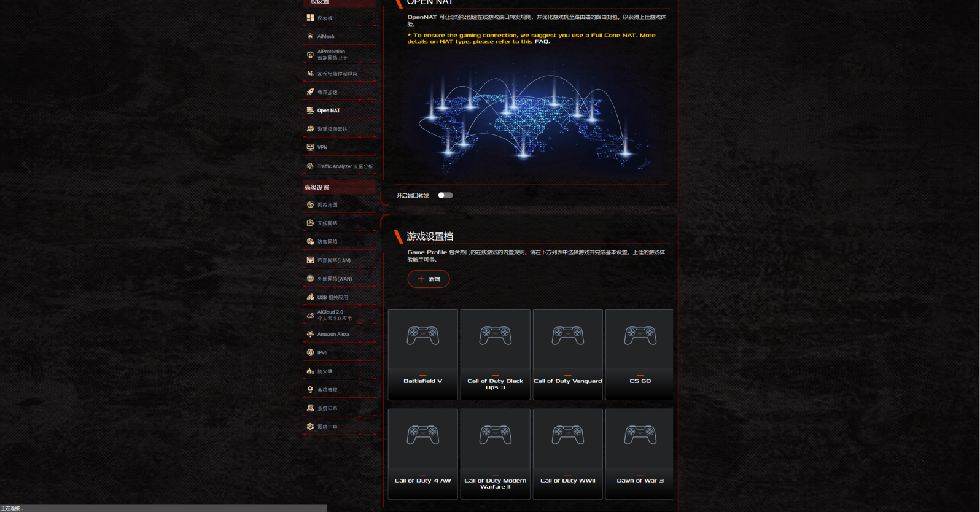Follow the FAQ link
The width and height of the screenshot is (980, 512).
(542, 42)
